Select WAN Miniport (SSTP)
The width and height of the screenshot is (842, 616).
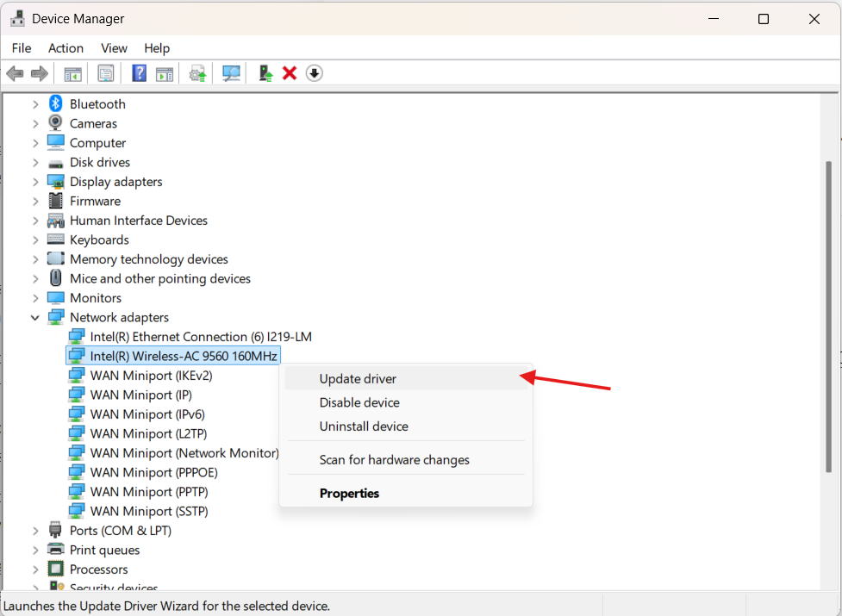point(149,510)
